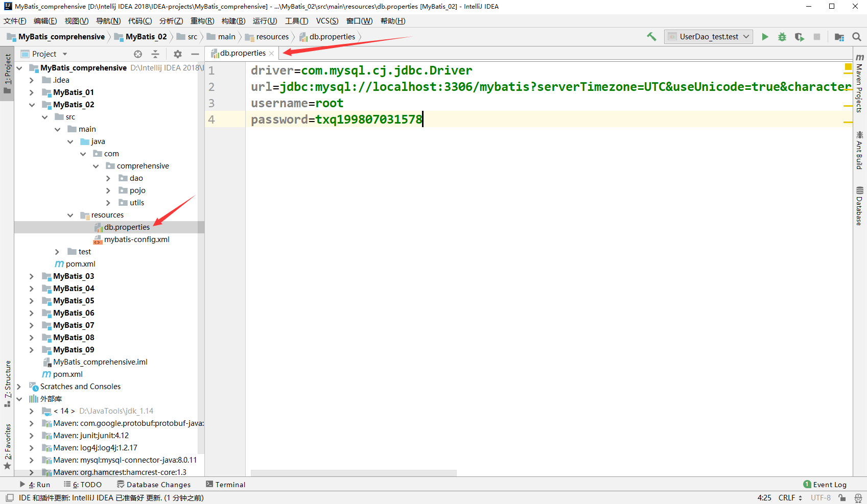This screenshot has height=504, width=867.
Task: Collapse the resources folder
Action: click(x=70, y=215)
